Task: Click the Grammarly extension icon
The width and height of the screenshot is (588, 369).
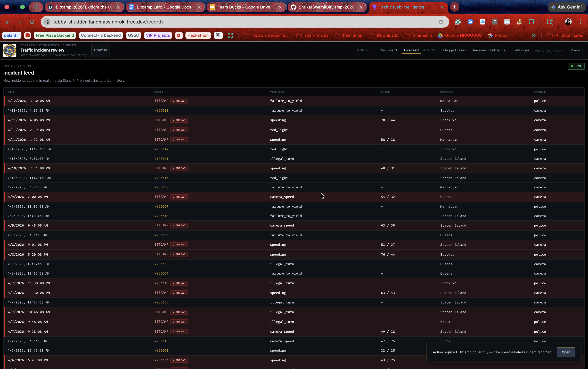Action: (x=458, y=22)
